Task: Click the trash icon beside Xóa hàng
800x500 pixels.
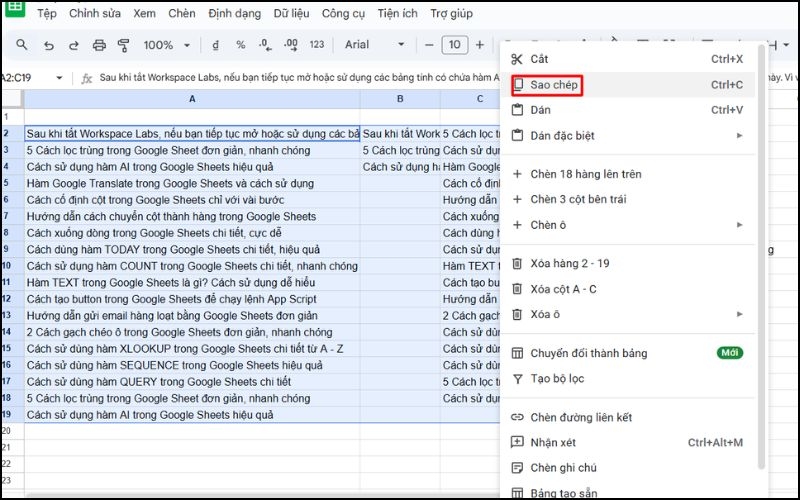Action: click(517, 263)
